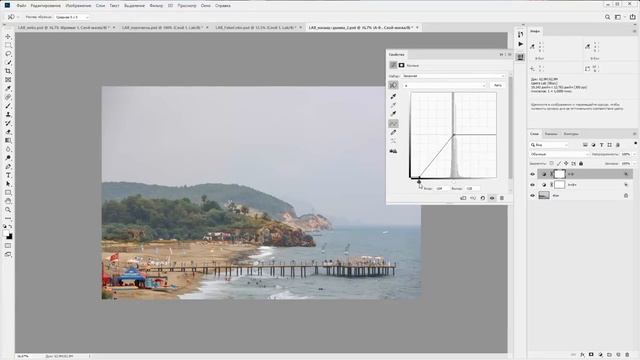The width and height of the screenshot is (640, 360).
Task: Choose edit points curve mode
Action: pos(393,123)
